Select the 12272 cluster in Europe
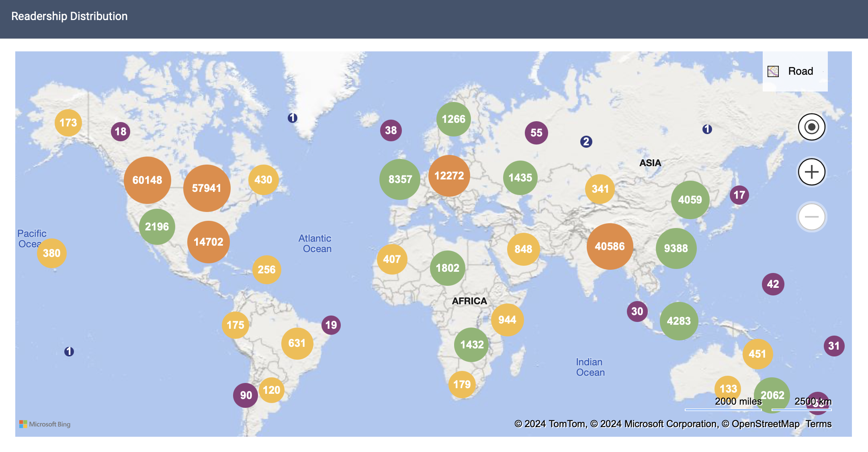Image resolution: width=868 pixels, height=452 pixels. [x=449, y=176]
